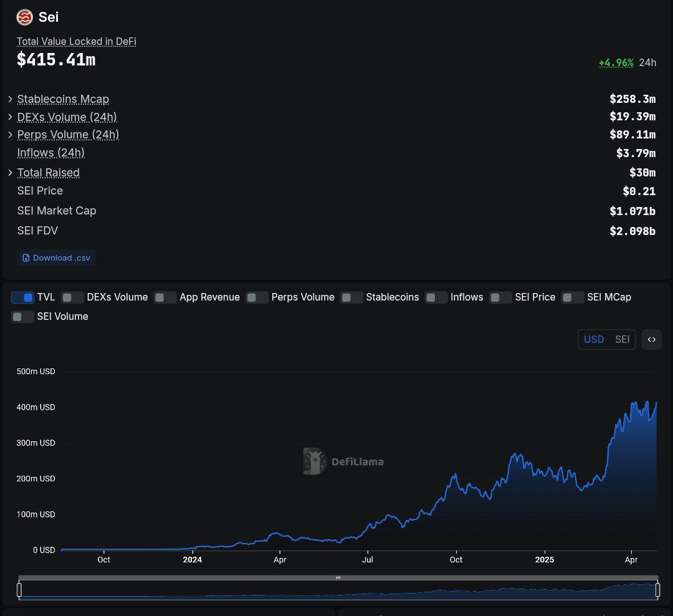Screen dimensions: 673x616
Task: Click the SEI Price stats label
Action: coord(40,191)
